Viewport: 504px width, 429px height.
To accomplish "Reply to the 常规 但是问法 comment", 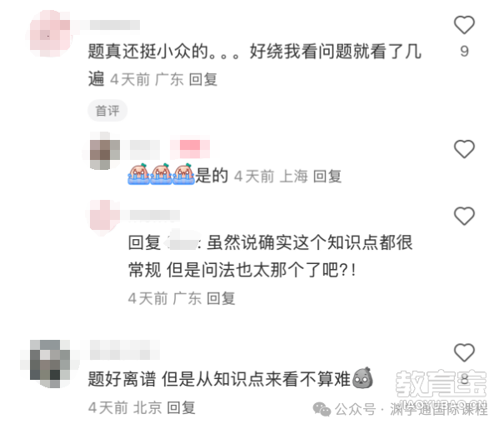I will coord(221,298).
